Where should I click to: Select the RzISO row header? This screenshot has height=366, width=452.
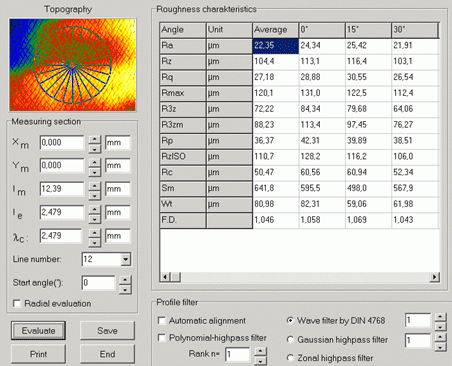[183, 157]
